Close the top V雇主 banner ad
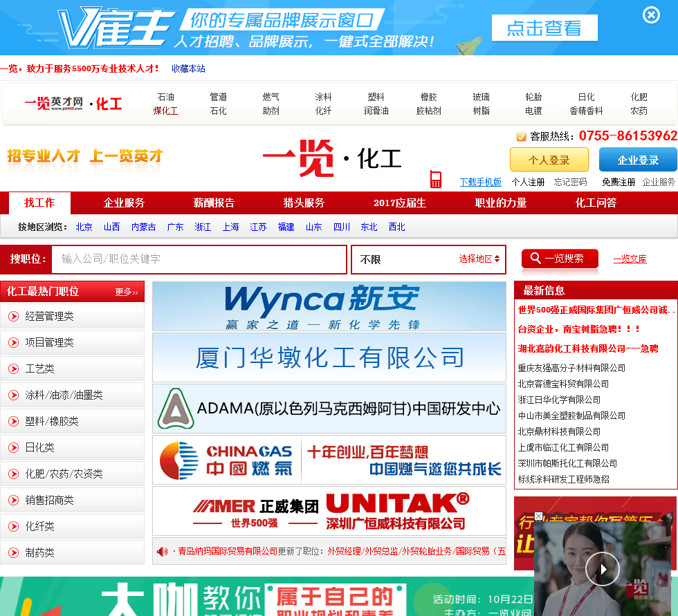The width and height of the screenshot is (678, 616). 651,15
